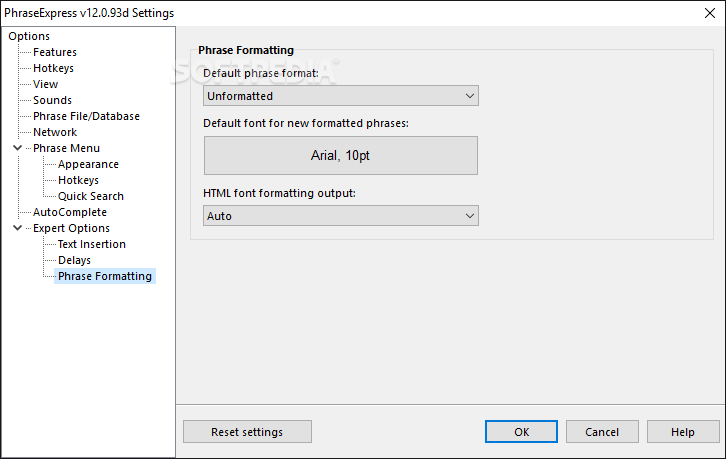
Task: Go to Sounds settings
Action: 52,100
